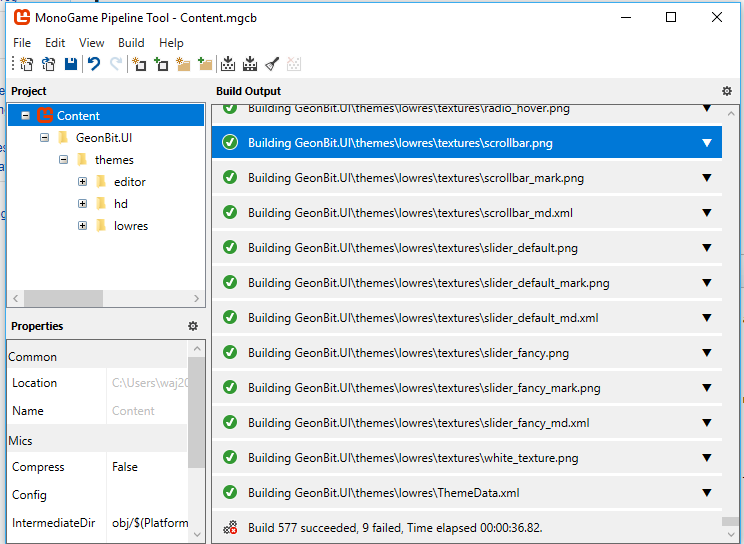Open the View menu
This screenshot has width=744, height=544.
click(92, 43)
